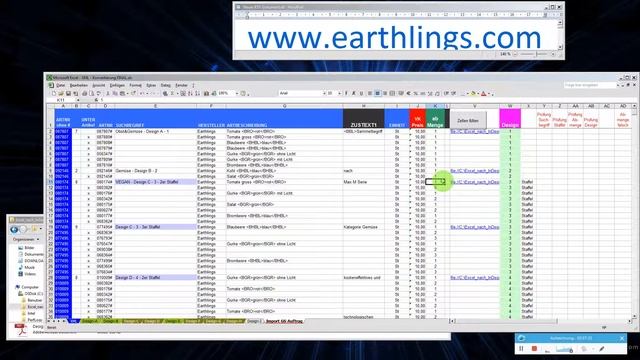Select OSDisk (C:) in Explorer tree
This screenshot has height=360, width=640.
tap(31, 293)
